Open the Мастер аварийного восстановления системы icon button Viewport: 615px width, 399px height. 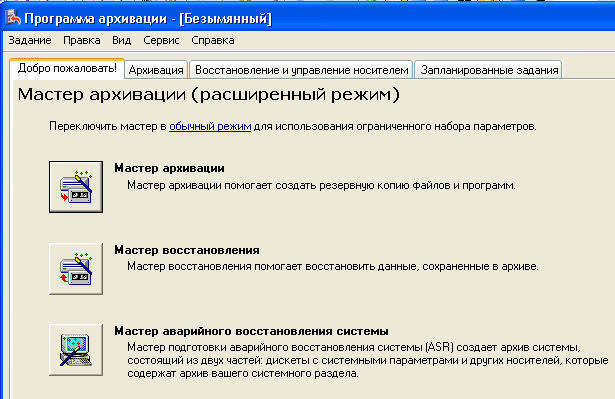(x=76, y=350)
